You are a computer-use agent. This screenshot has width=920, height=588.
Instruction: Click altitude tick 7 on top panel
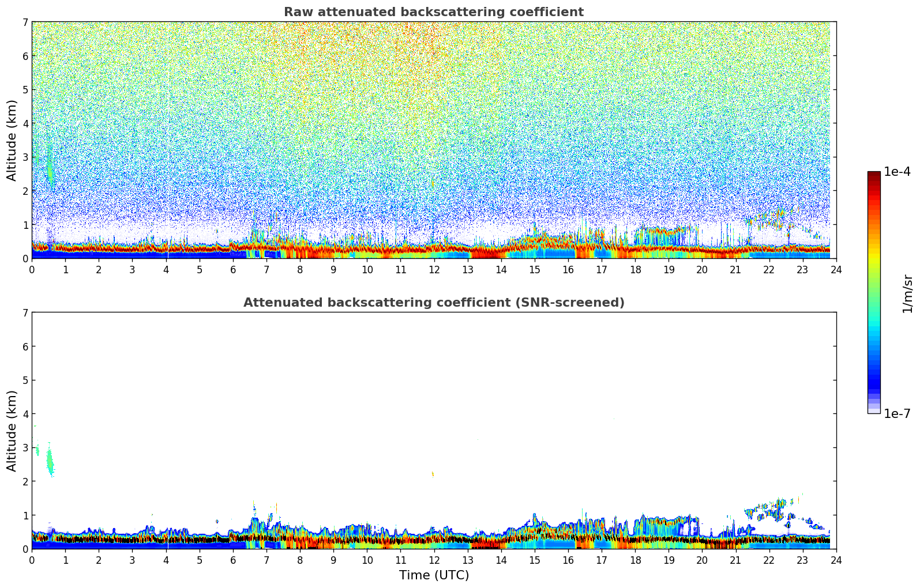click(x=25, y=22)
